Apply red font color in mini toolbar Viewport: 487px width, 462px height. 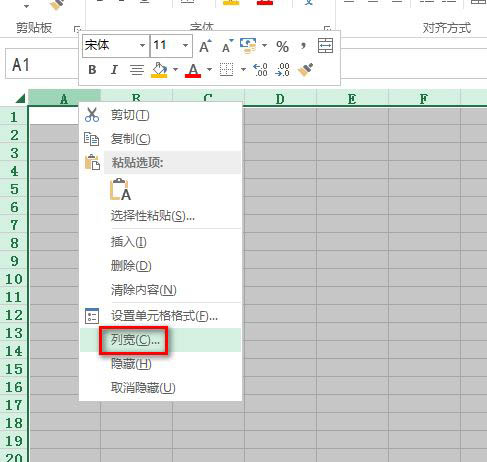[x=193, y=70]
